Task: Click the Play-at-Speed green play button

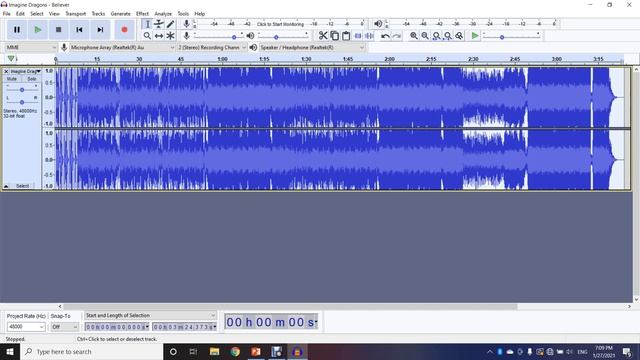Action: 475,36
